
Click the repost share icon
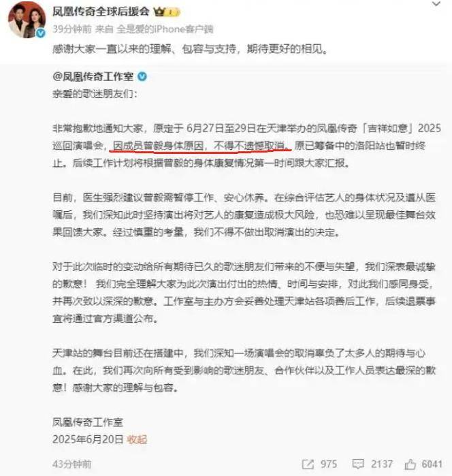pos(308,464)
